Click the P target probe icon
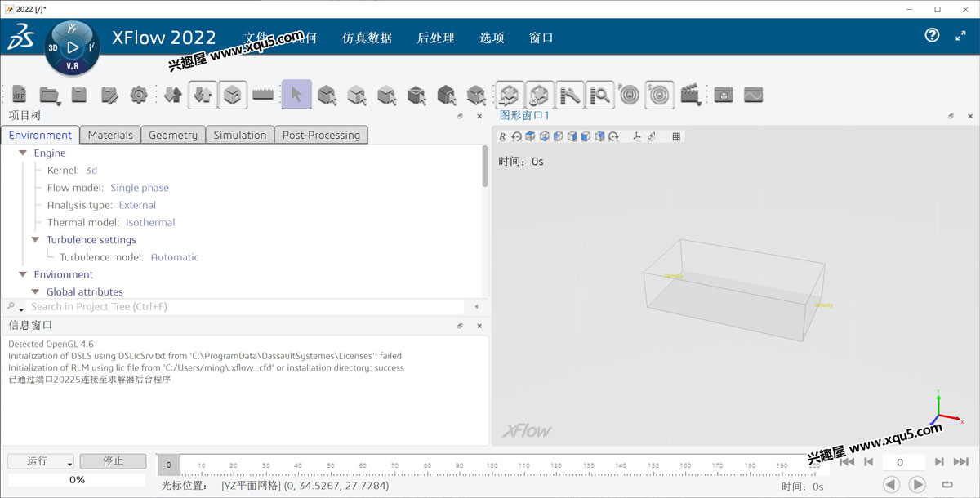 629,95
